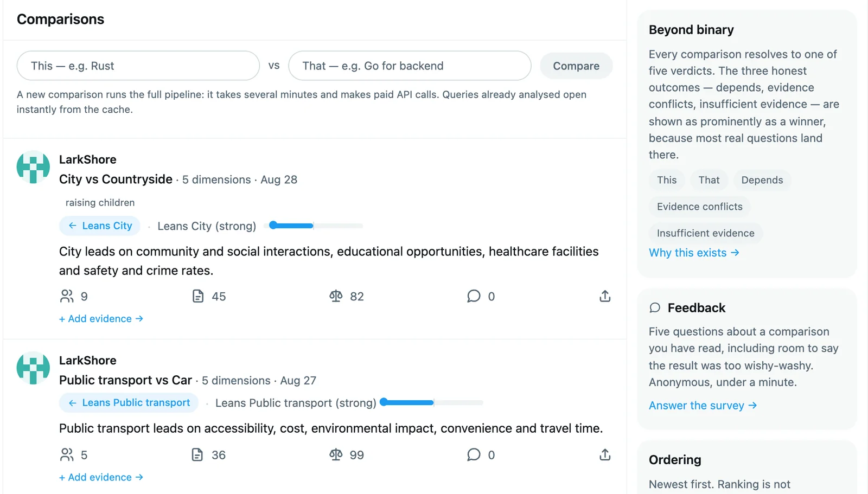Select the Leans Public transport verdict chip
The image size is (868, 494).
(129, 402)
